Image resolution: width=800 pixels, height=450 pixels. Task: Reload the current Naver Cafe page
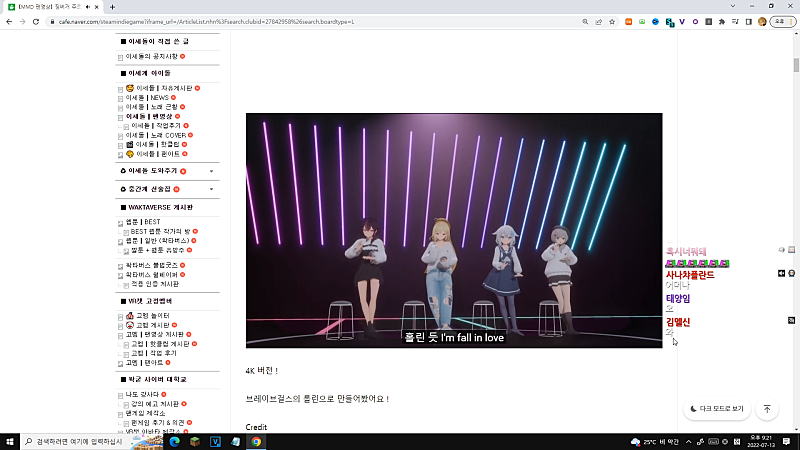pos(36,22)
